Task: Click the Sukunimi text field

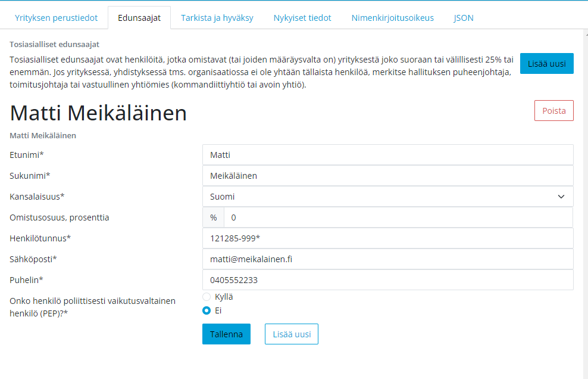Action: point(388,175)
